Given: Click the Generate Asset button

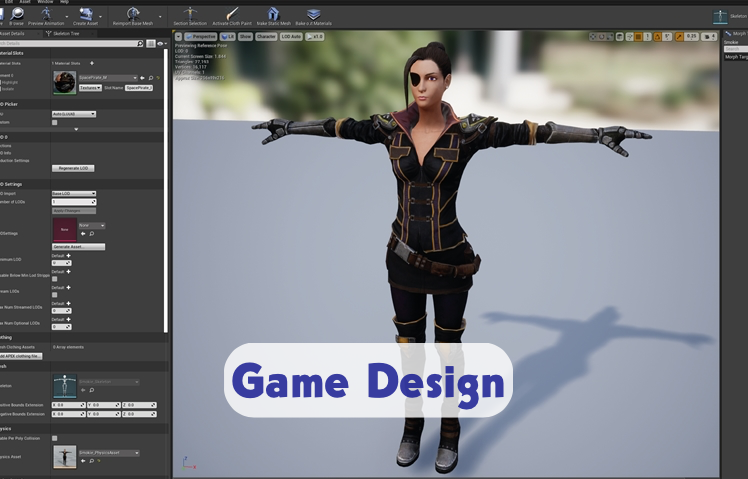Looking at the screenshot, I should point(78,247).
